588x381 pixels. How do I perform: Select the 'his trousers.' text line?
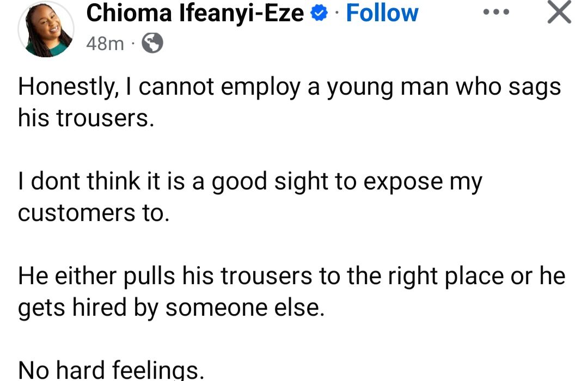point(86,118)
